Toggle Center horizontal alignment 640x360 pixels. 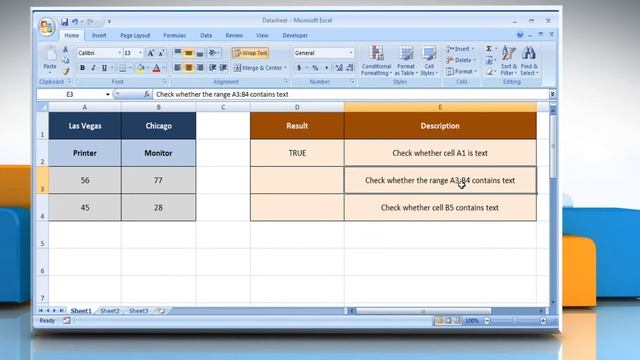189,67
